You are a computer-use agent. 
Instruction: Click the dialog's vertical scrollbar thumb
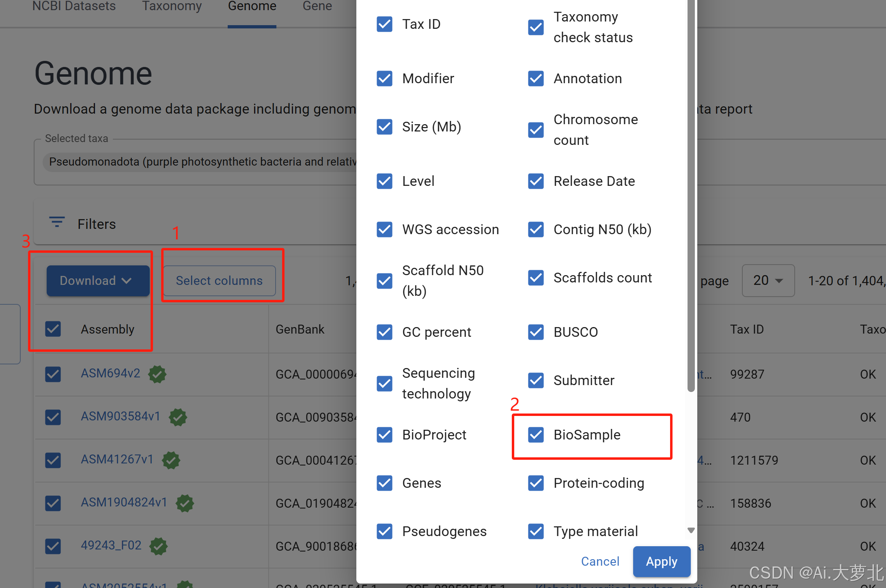(691, 195)
